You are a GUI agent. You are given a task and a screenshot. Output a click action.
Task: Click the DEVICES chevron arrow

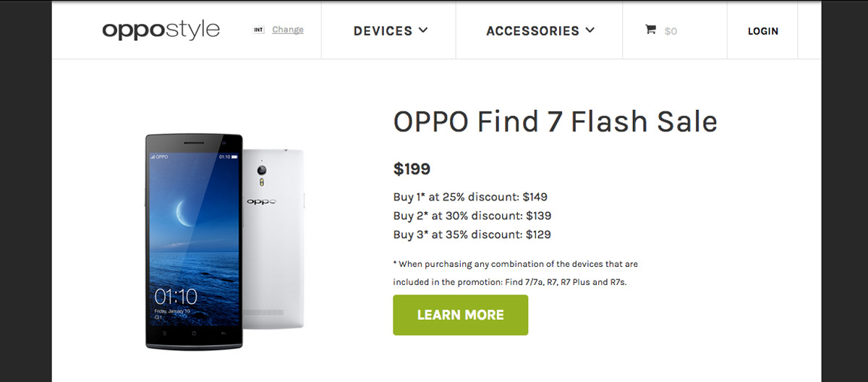(x=423, y=30)
